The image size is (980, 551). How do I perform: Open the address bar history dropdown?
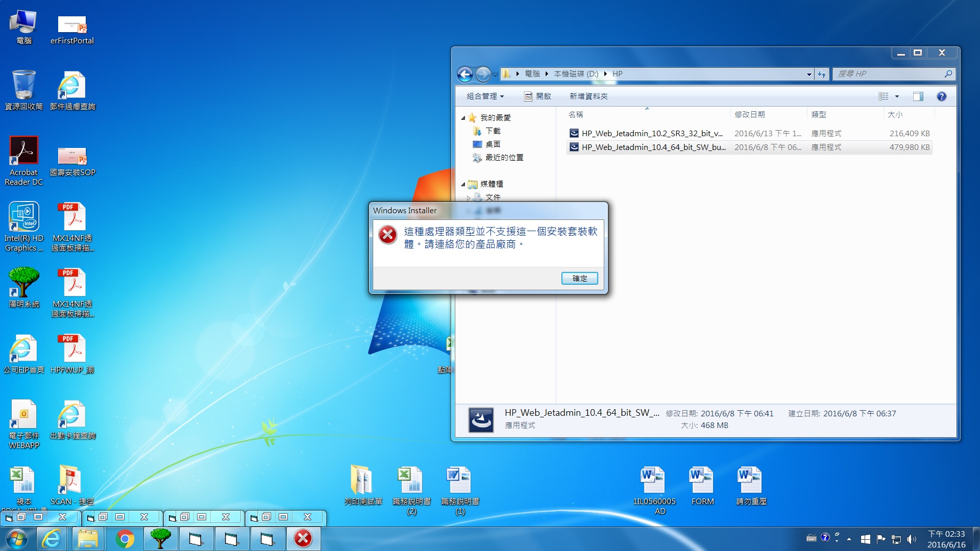pyautogui.click(x=809, y=74)
